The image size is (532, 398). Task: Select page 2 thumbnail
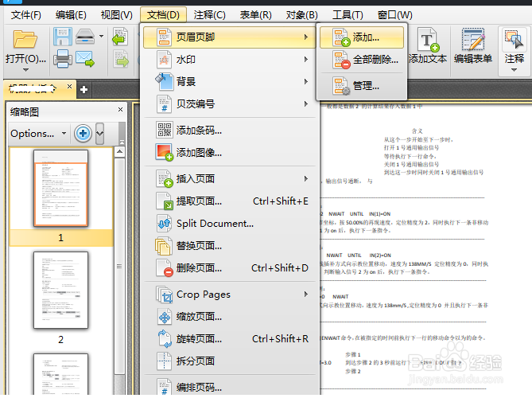[x=60, y=291]
